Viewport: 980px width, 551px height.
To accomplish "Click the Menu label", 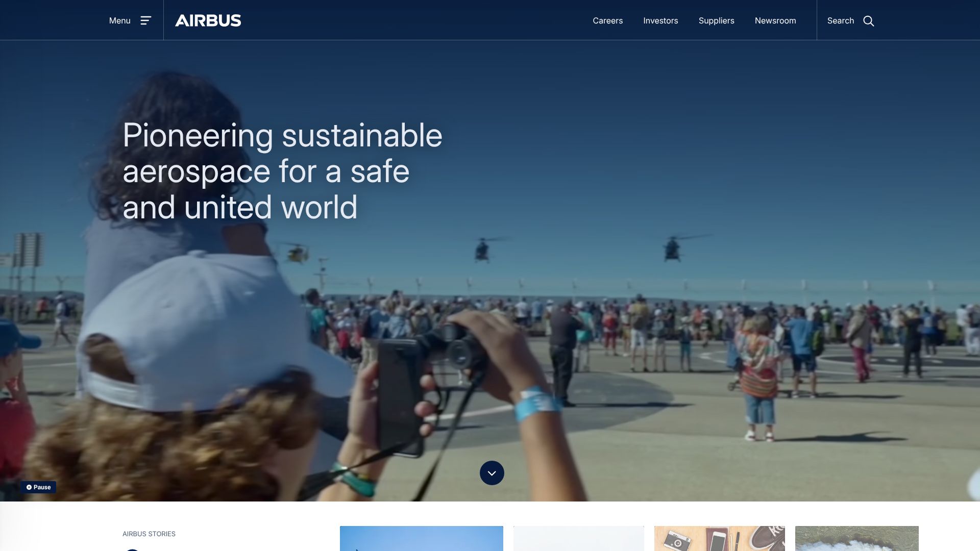I will [x=119, y=20].
